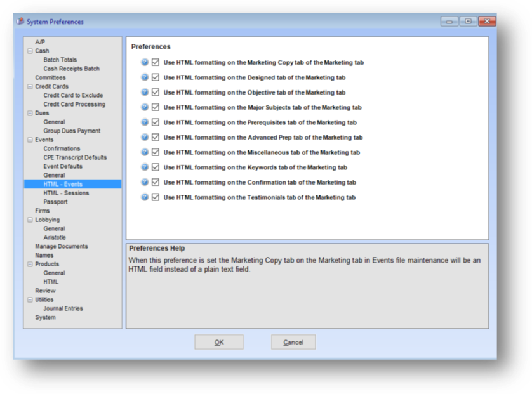Select General under Products
The height and width of the screenshot is (394, 532).
[x=54, y=273]
